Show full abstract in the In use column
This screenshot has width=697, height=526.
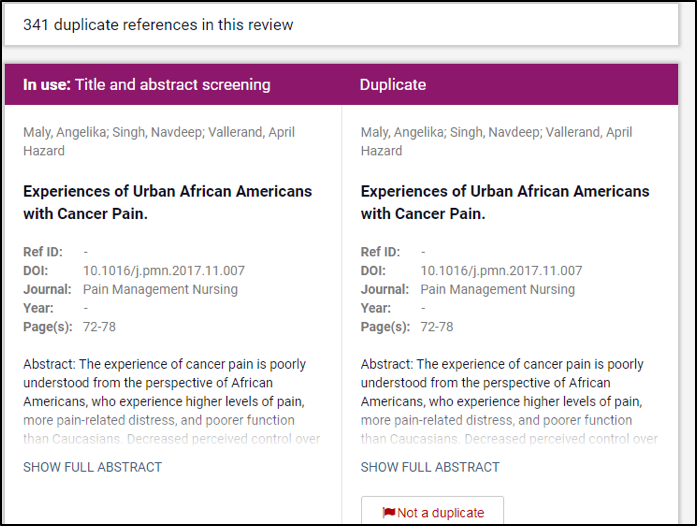pos(92,467)
